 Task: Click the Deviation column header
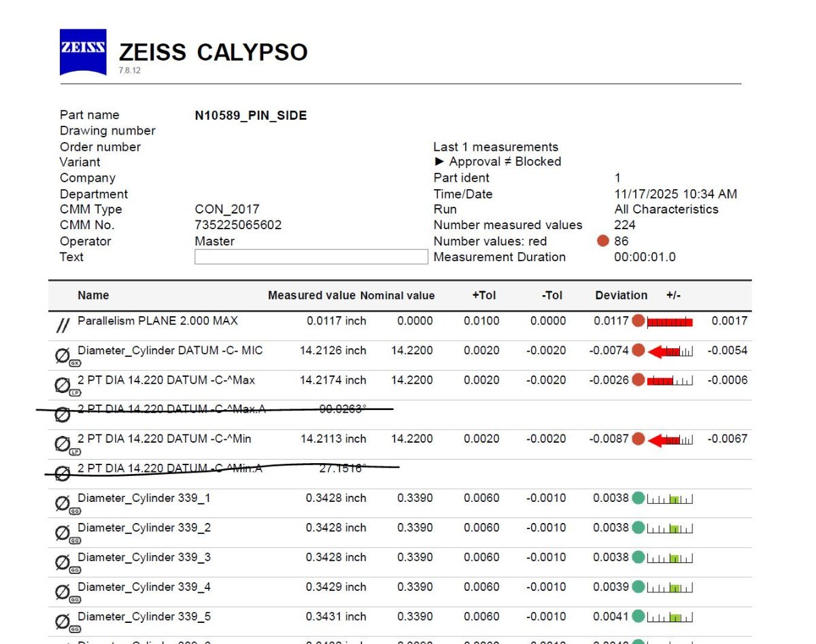pos(621,295)
